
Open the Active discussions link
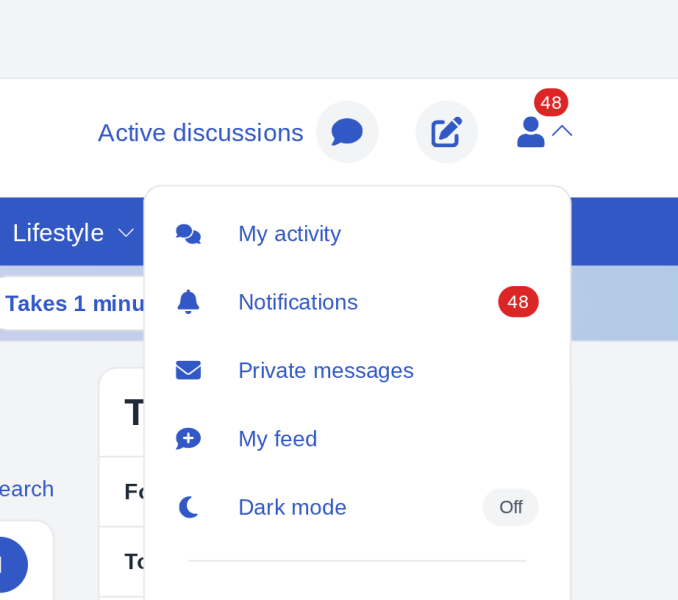200,133
